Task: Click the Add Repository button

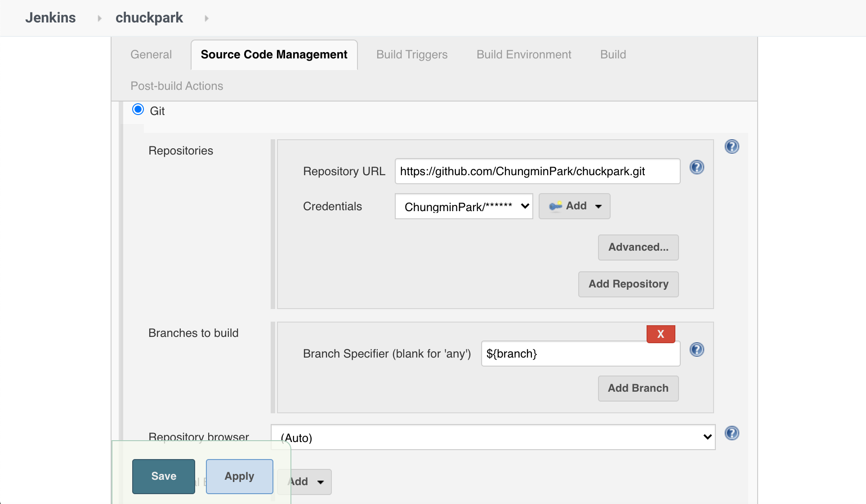Action: click(628, 284)
